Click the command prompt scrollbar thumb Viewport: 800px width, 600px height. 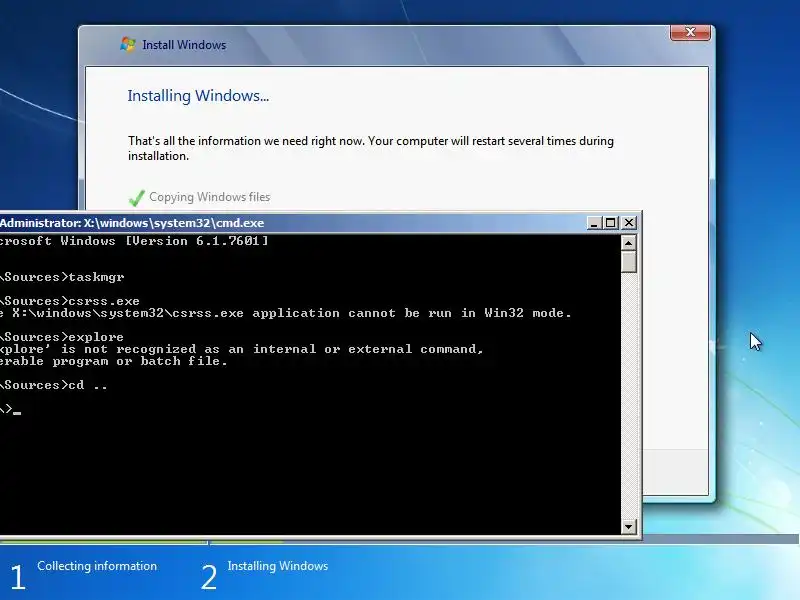(629, 262)
